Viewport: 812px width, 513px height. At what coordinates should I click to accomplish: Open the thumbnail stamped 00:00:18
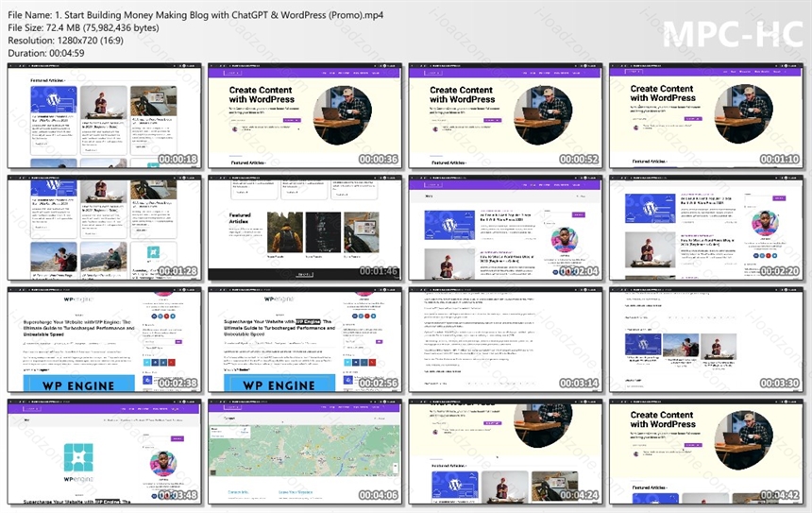tap(105, 116)
